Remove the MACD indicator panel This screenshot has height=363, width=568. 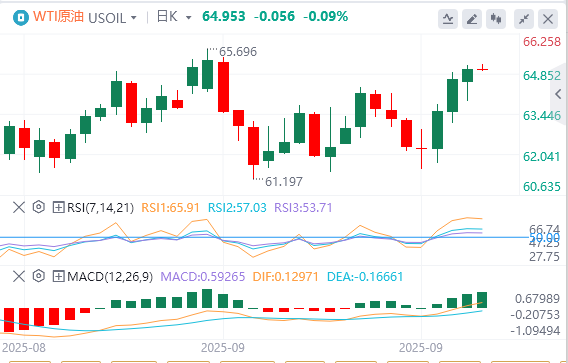(x=19, y=277)
